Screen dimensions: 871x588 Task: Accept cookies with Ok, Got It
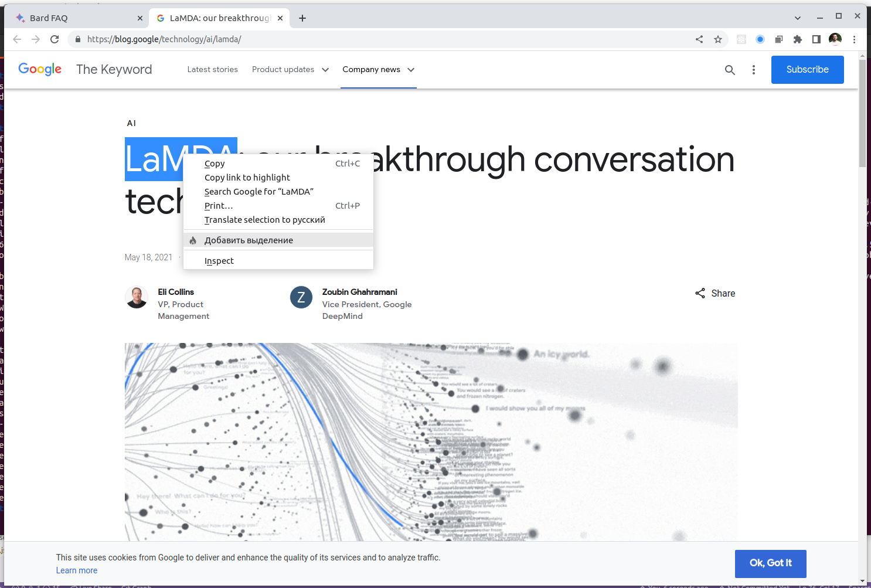pyautogui.click(x=771, y=563)
